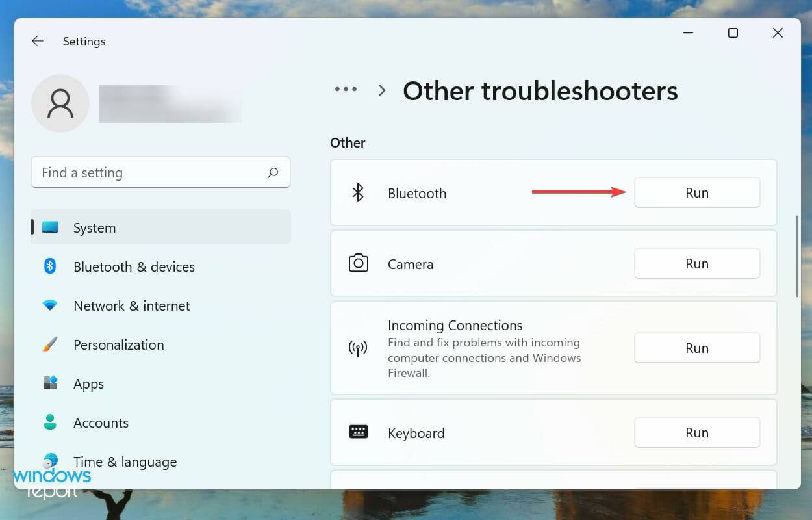The image size is (812, 520).
Task: Click the Camera troubleshooter icon
Action: [358, 263]
